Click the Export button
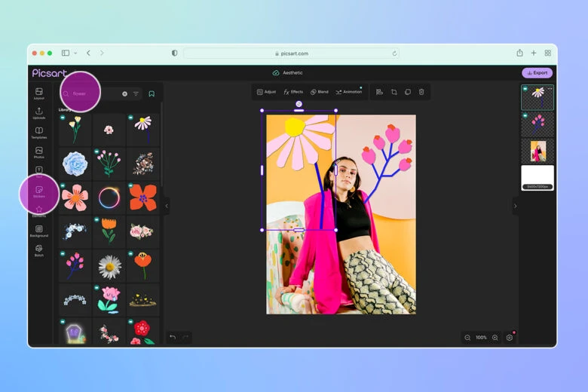The width and height of the screenshot is (588, 392). click(x=537, y=73)
